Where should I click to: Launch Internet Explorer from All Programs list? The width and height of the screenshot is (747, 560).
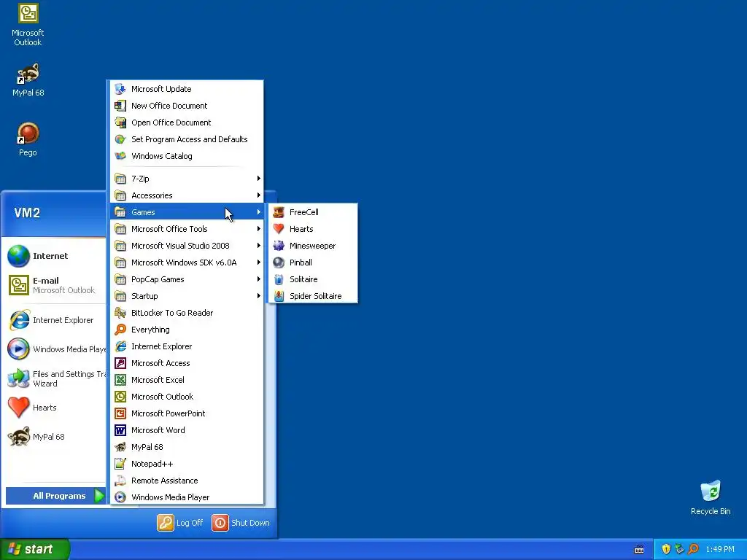coord(187,346)
